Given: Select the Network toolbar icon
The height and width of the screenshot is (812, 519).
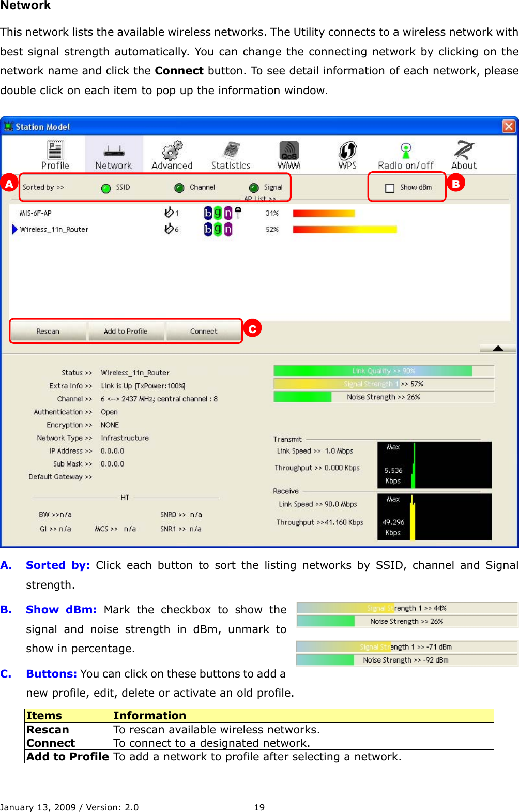Looking at the screenshot, I should 113,155.
